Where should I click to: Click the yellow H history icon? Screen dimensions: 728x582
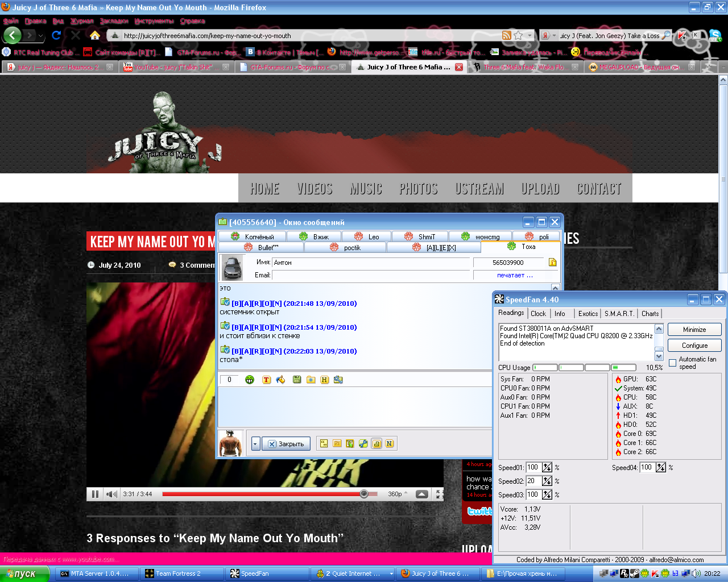pos(325,380)
